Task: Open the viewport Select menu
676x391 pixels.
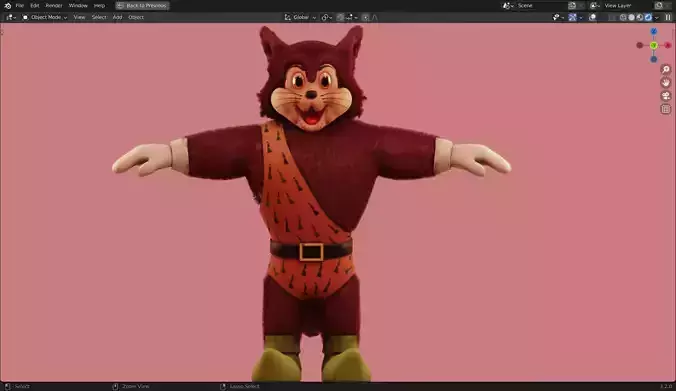Action: [x=99, y=17]
